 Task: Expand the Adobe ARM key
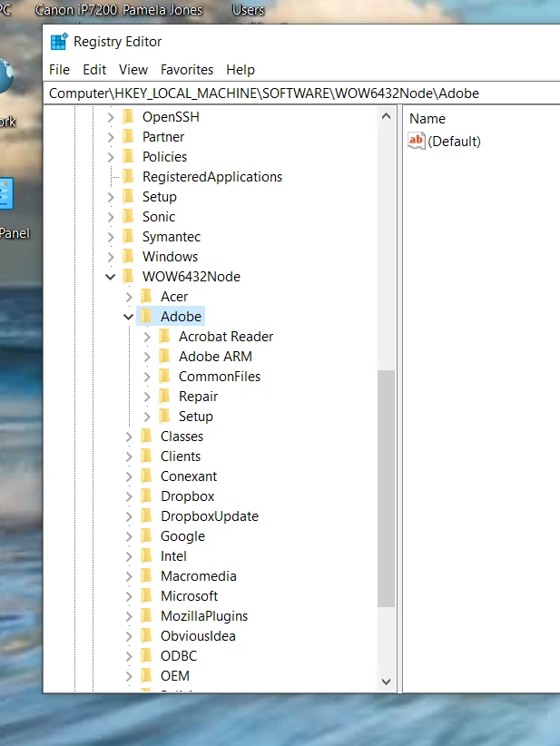point(147,357)
